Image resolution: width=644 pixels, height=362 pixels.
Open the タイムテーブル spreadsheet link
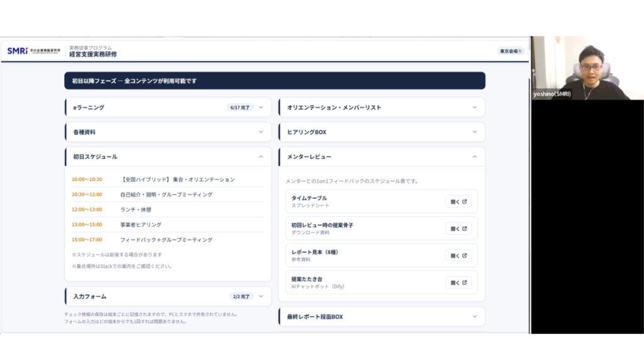tap(458, 202)
